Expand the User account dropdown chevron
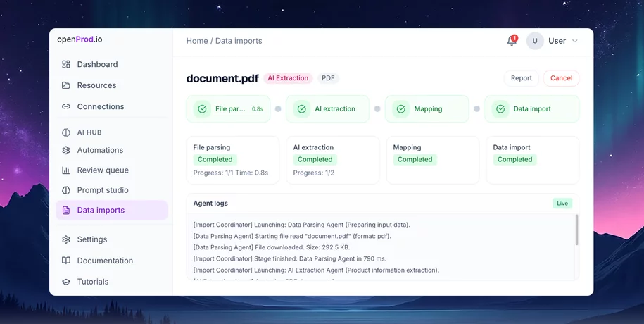Screen dimensions: 644x324 point(575,41)
